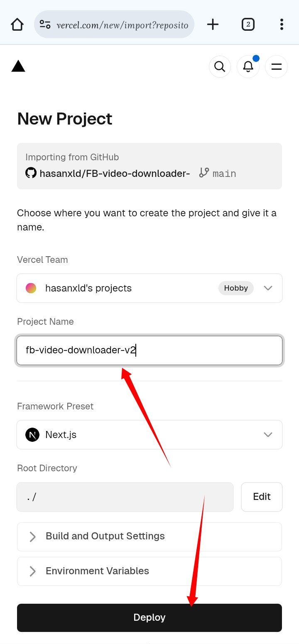Click the hasanxld/FB-video-downloader repository link
This screenshot has width=299, height=644.
115,173
